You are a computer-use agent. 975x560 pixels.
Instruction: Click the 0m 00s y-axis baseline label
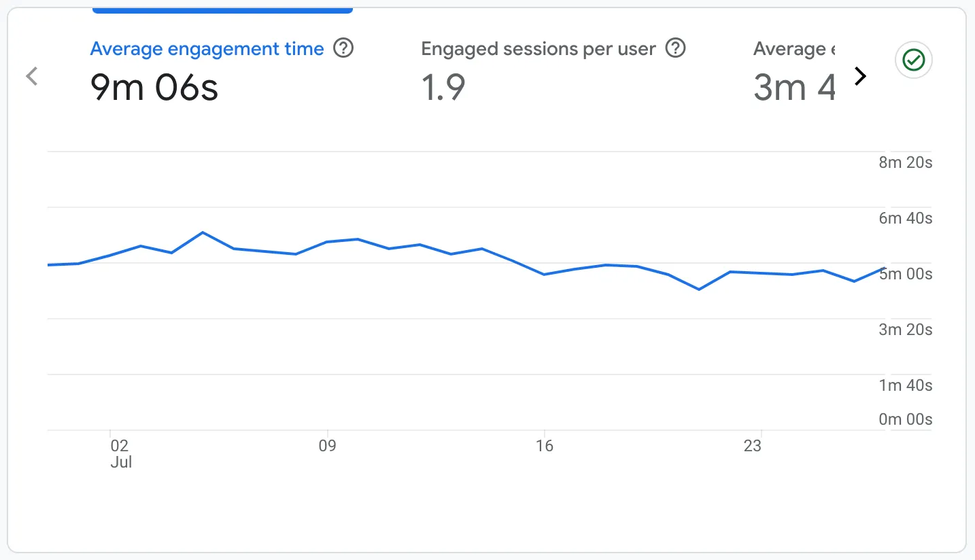pyautogui.click(x=906, y=419)
